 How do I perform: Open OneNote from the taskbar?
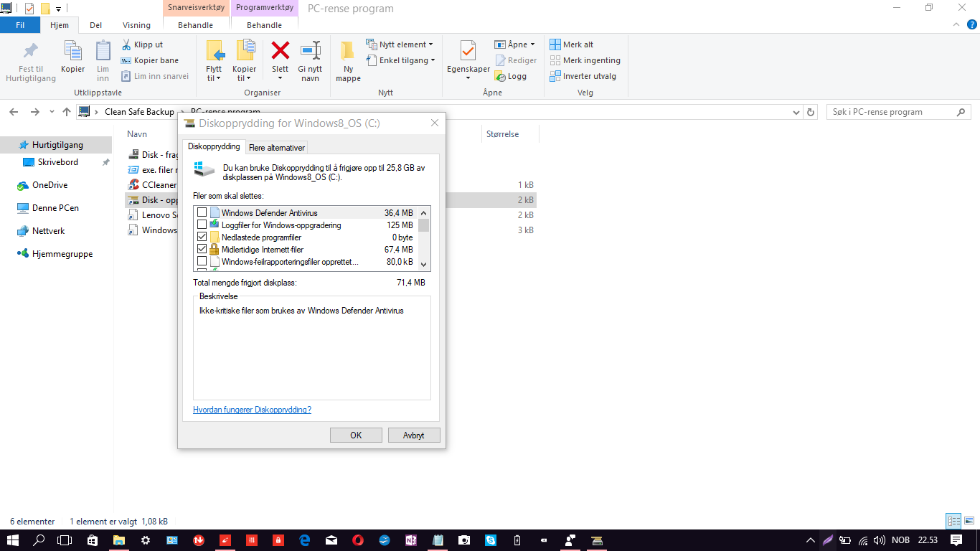tap(410, 540)
